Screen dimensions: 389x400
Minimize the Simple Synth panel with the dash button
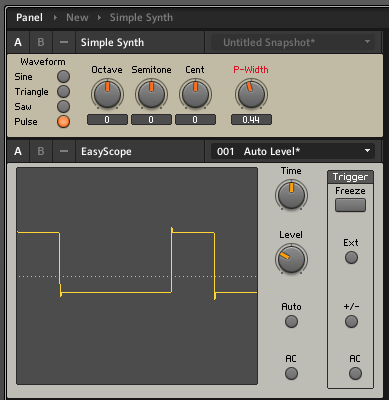pyautogui.click(x=64, y=42)
